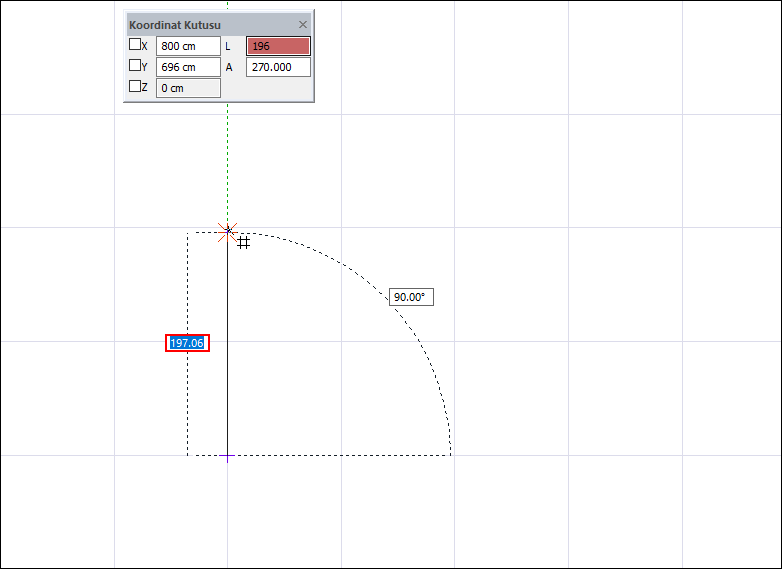Screen dimensions: 782x569
Task: Click the A label in coordinate box
Action: [x=229, y=67]
